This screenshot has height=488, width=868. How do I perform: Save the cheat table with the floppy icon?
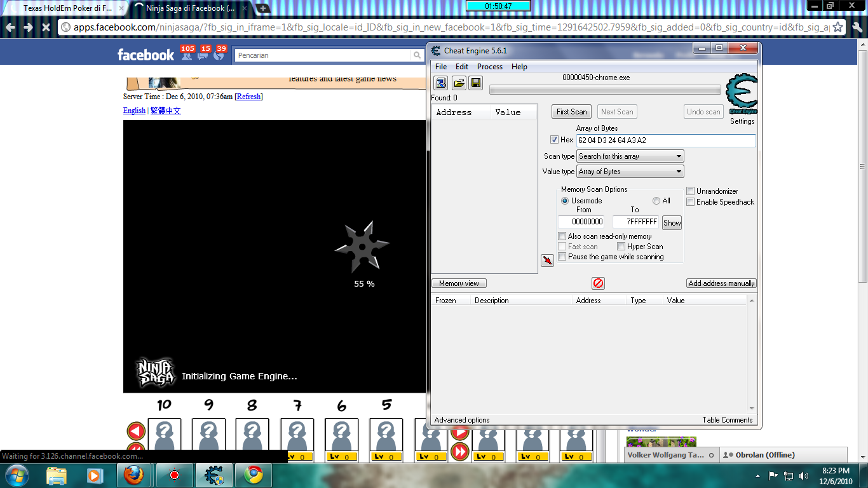[475, 83]
